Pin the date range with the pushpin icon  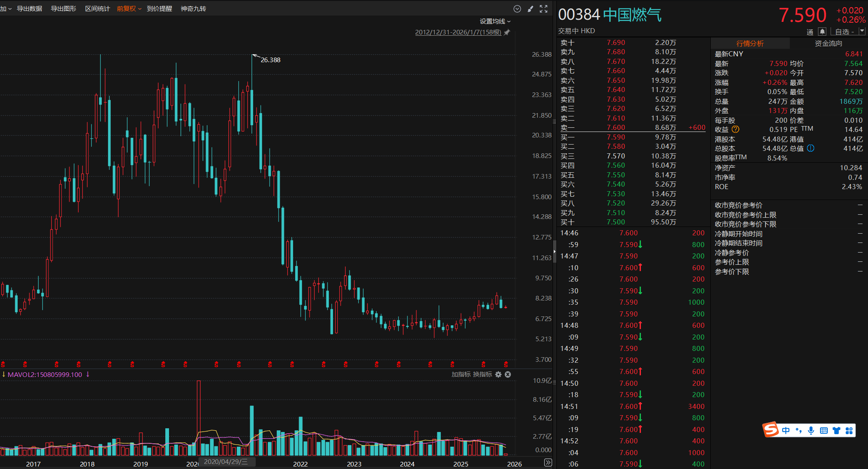point(507,32)
